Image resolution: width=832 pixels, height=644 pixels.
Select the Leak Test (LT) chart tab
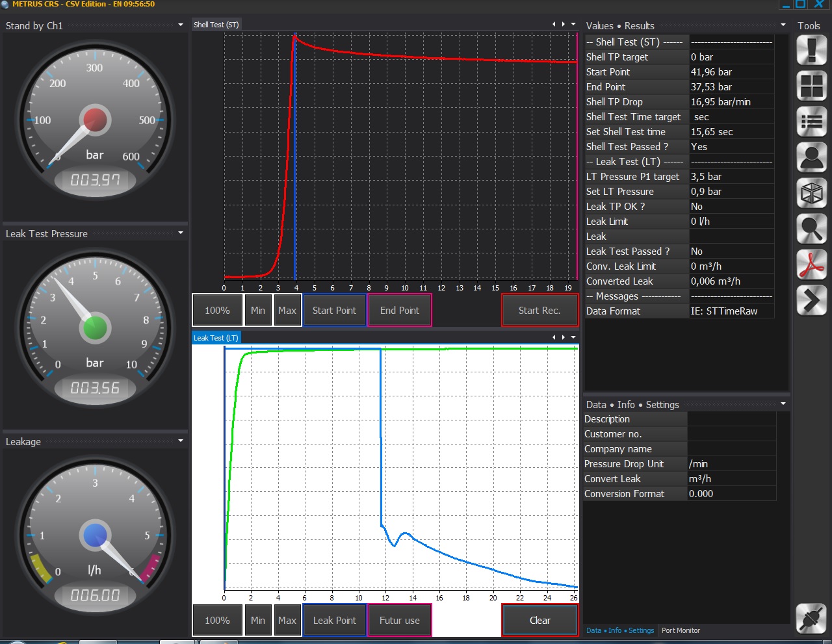pos(216,338)
